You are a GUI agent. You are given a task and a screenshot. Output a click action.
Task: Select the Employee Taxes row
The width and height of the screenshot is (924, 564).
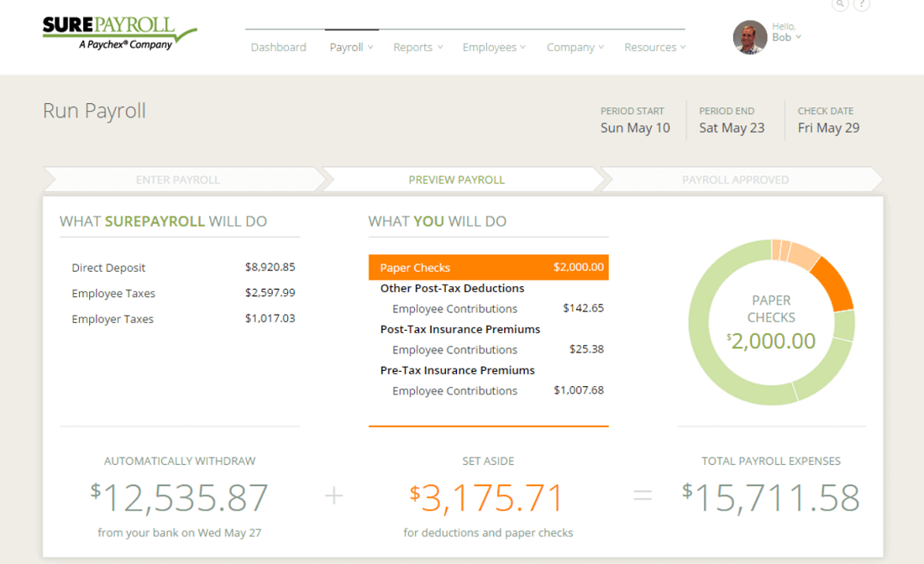(183, 293)
